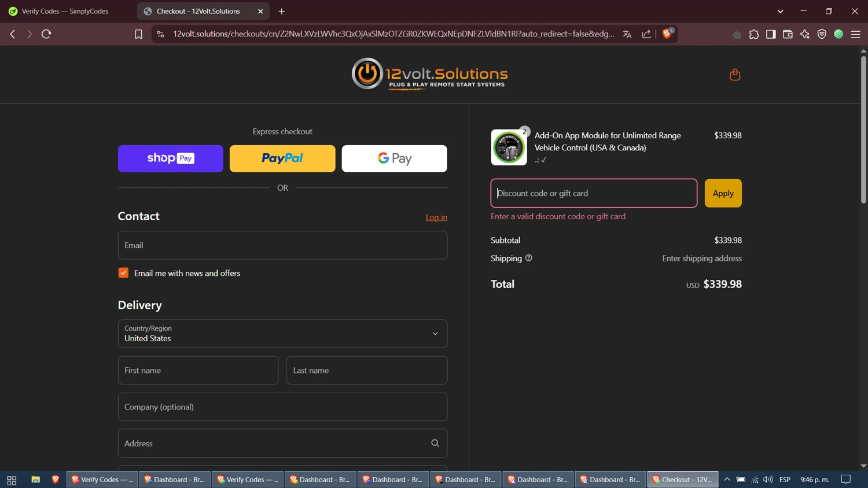
Task: Click the Enter shipping address text
Action: click(702, 258)
